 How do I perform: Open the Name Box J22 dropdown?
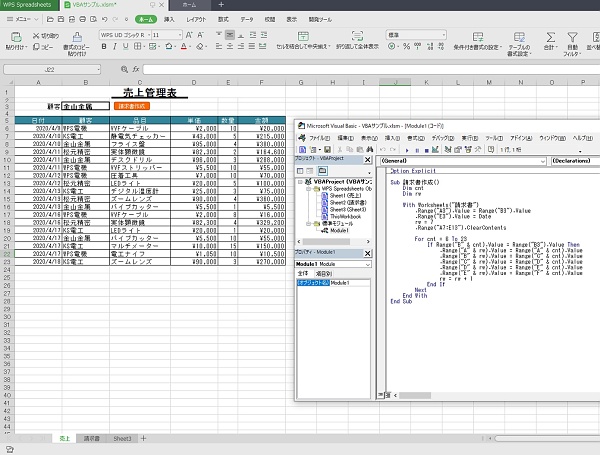click(98, 70)
